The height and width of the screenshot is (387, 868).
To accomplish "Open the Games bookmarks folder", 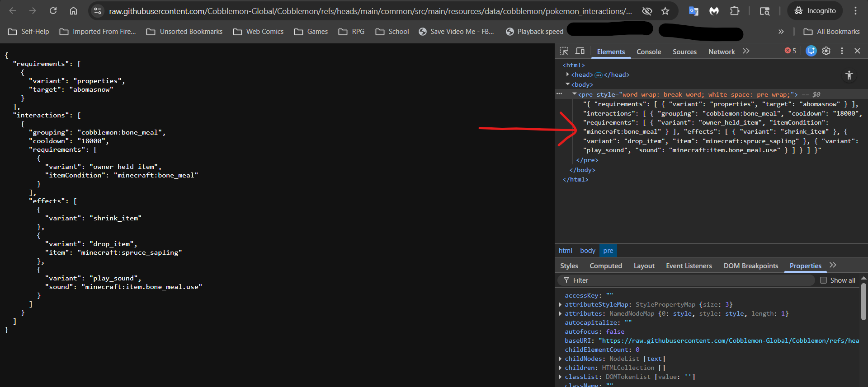I will (311, 32).
